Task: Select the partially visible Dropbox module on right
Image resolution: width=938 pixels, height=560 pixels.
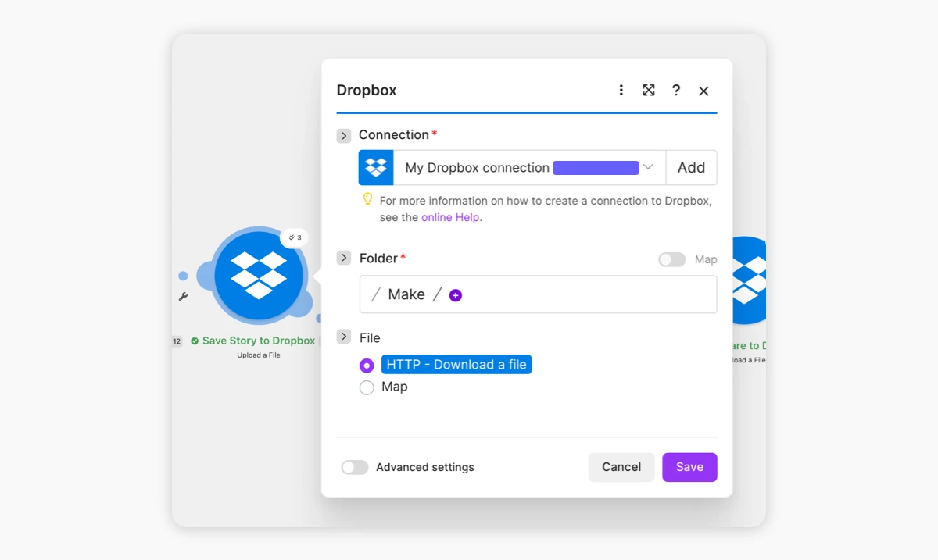Action: click(x=749, y=280)
